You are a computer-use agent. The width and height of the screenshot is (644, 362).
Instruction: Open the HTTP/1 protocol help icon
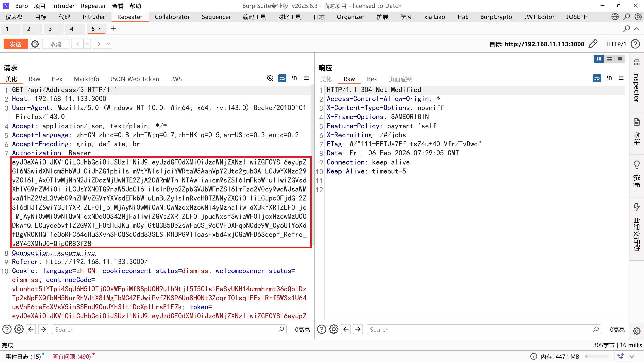[635, 44]
